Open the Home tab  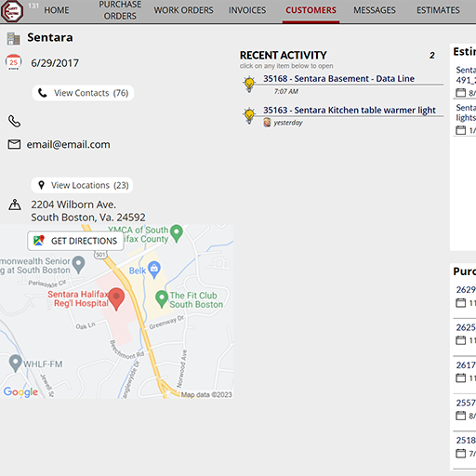point(57,10)
